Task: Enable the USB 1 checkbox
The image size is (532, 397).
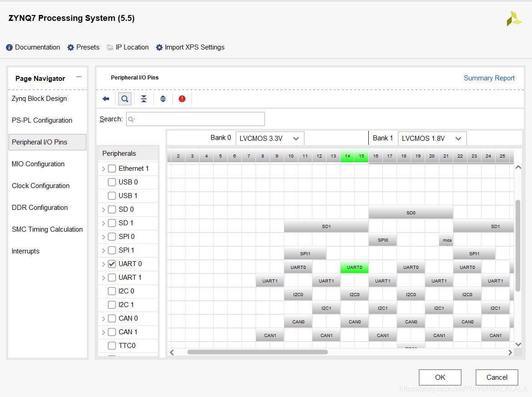Action: click(x=111, y=196)
